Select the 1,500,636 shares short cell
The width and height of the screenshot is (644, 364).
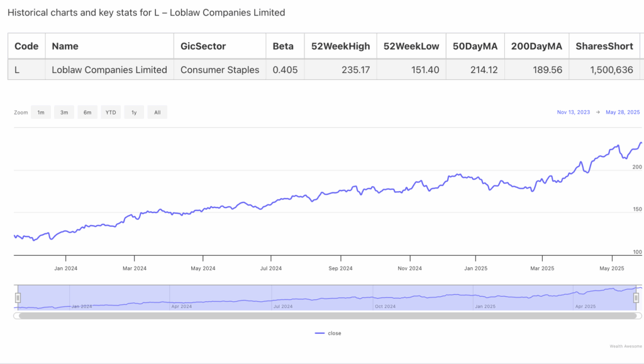(604, 70)
